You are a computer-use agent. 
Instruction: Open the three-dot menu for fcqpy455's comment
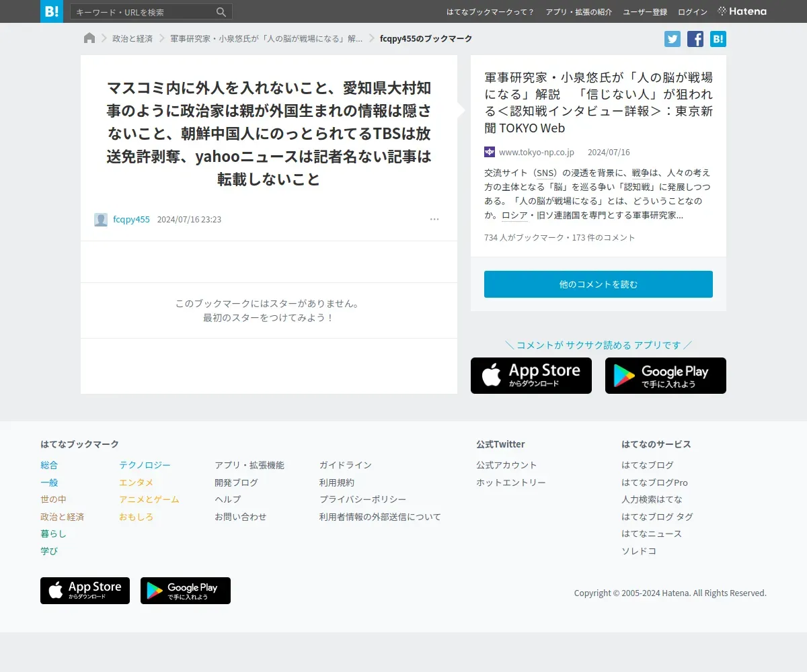coord(434,219)
